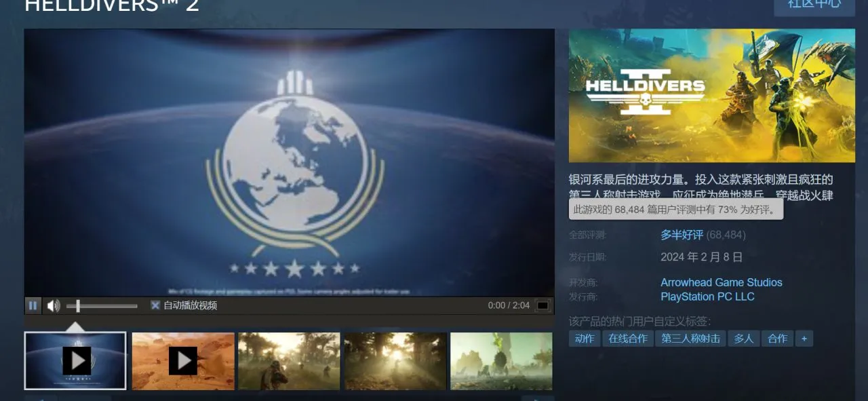Image resolution: width=868 pixels, height=401 pixels.
Task: Uncheck 自动播放视频 autoplay checkbox
Action: tap(155, 305)
